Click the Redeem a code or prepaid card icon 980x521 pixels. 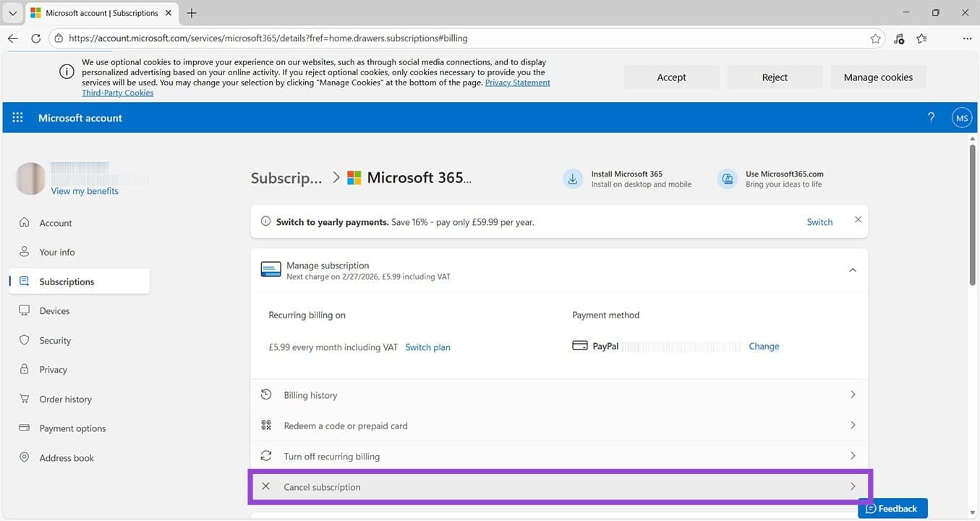265,425
